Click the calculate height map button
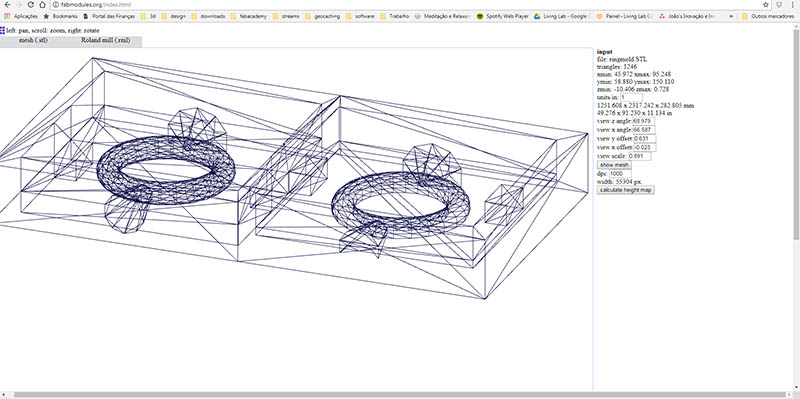The image size is (800, 399). click(x=626, y=190)
